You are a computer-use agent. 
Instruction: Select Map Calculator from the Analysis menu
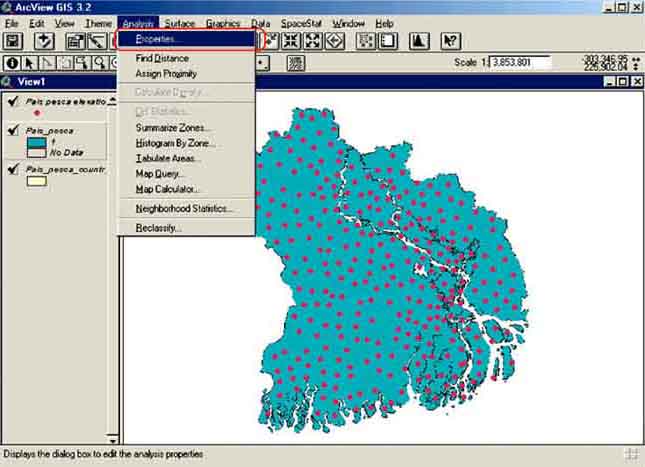(x=168, y=189)
